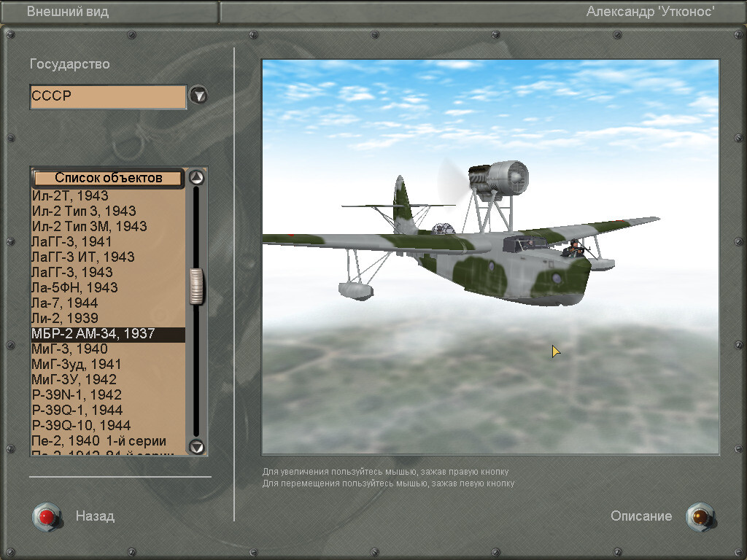The height and width of the screenshot is (560, 747).
Task: Select highlighted МБР-2 АМ-34, 1937 entry
Action: pyautogui.click(x=108, y=334)
